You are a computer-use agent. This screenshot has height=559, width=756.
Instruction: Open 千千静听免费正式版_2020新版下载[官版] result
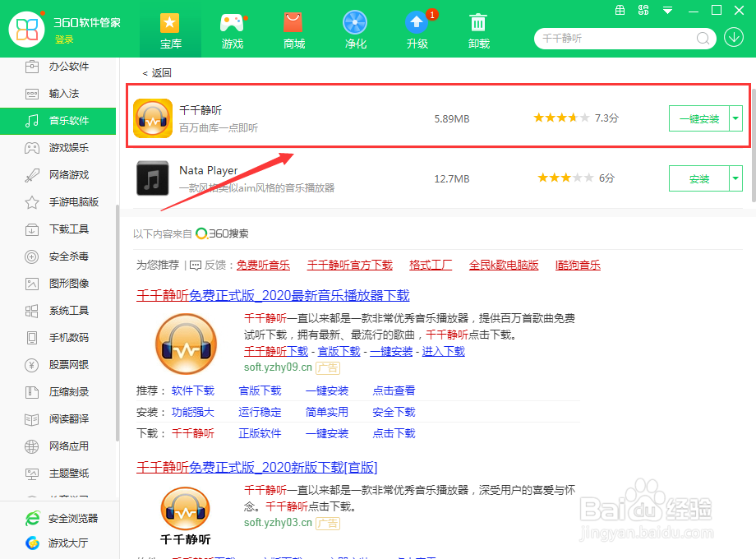tap(257, 467)
